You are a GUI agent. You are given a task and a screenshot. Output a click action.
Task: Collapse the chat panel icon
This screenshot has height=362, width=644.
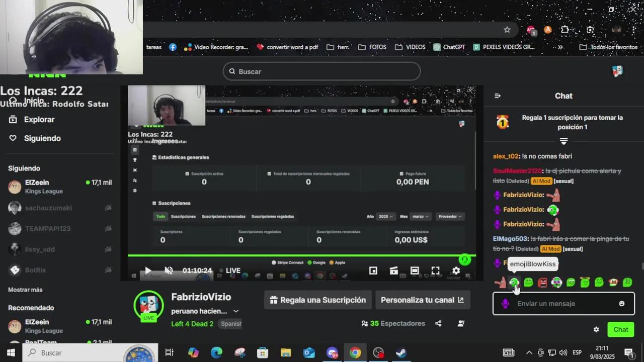(498, 96)
